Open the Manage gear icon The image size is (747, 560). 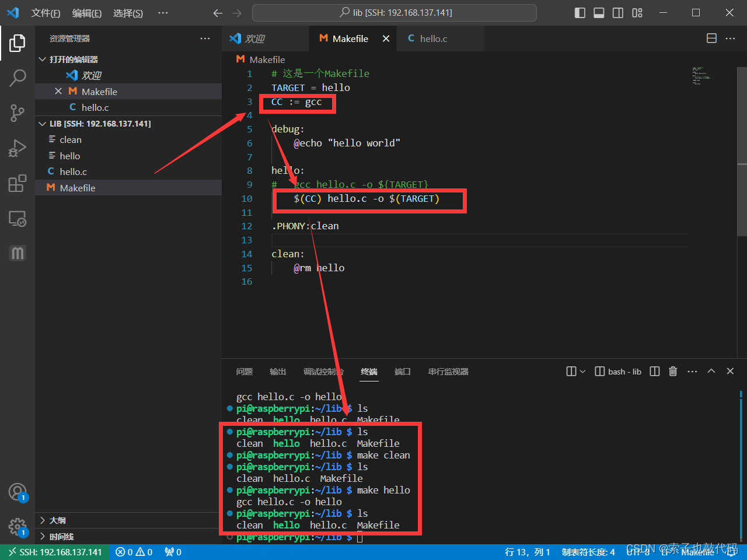click(18, 527)
